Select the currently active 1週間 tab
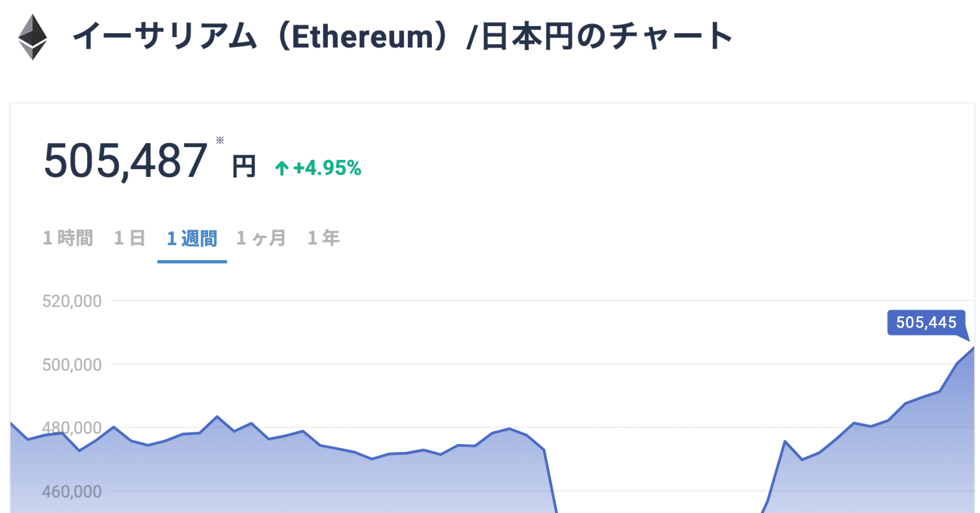The image size is (980, 513). [192, 238]
